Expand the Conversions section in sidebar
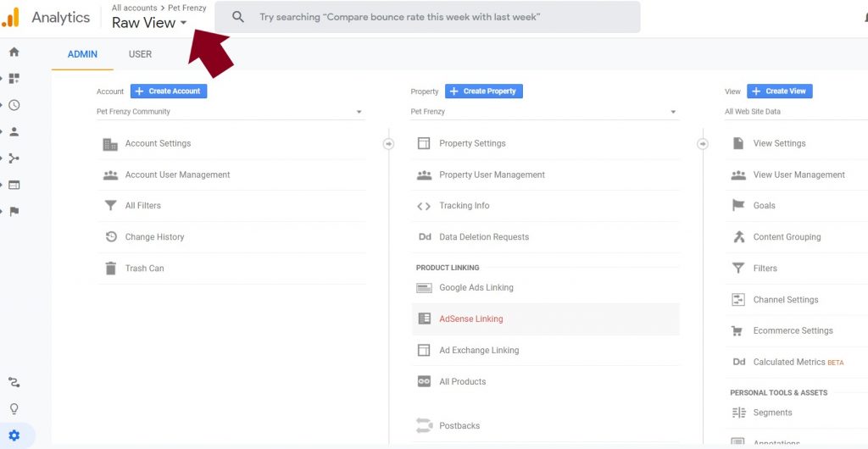 click(x=2, y=211)
